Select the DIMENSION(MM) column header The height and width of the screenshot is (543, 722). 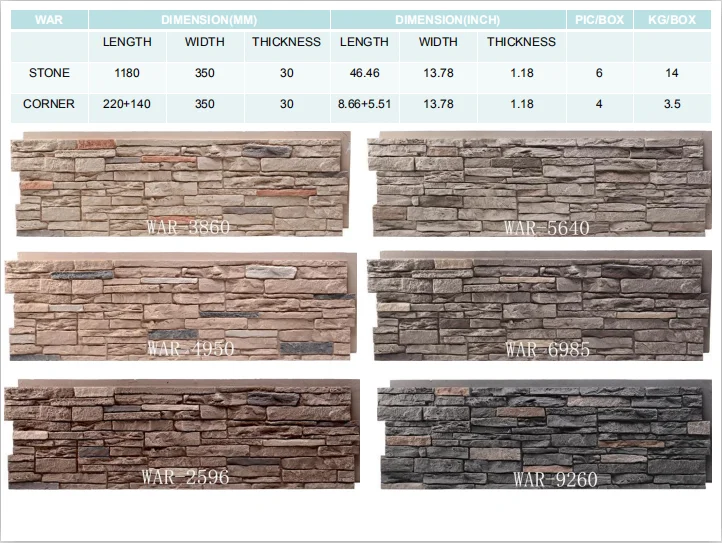click(208, 19)
